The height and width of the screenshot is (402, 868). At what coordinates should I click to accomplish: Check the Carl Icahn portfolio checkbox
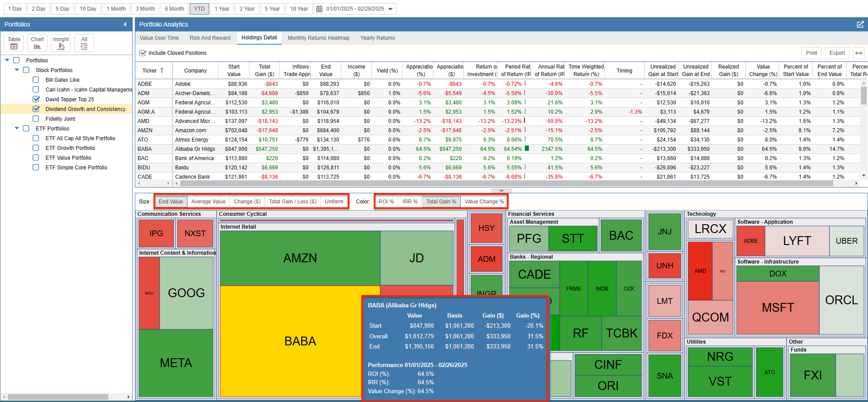(x=36, y=90)
